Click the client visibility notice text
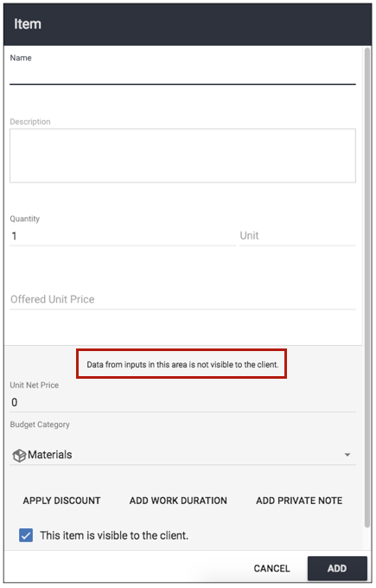The height and width of the screenshot is (588, 376). [x=182, y=365]
